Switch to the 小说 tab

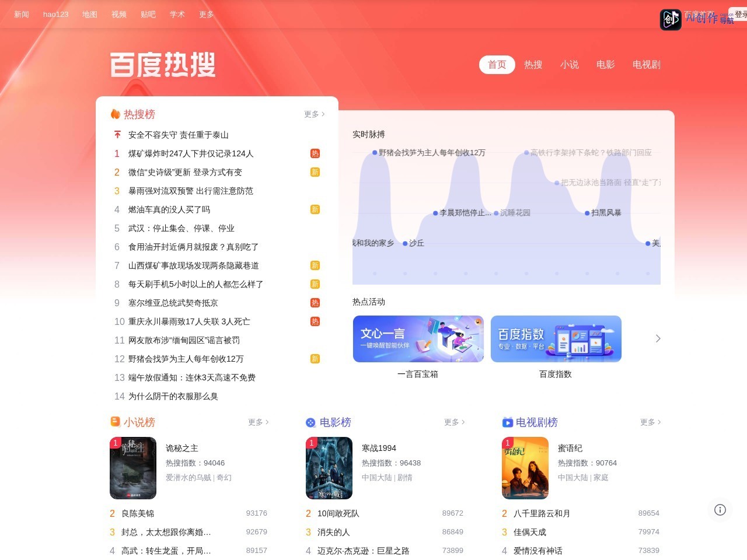[570, 65]
